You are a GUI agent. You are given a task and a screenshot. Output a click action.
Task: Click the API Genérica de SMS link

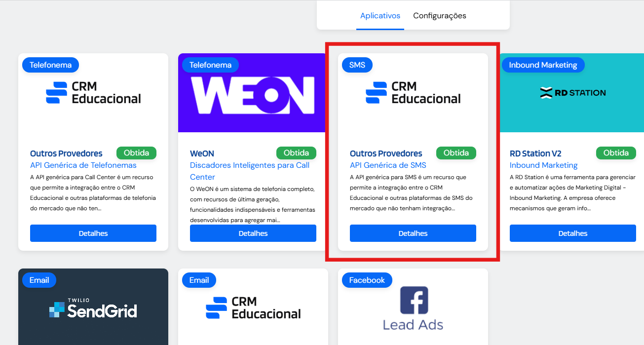pyautogui.click(x=388, y=165)
